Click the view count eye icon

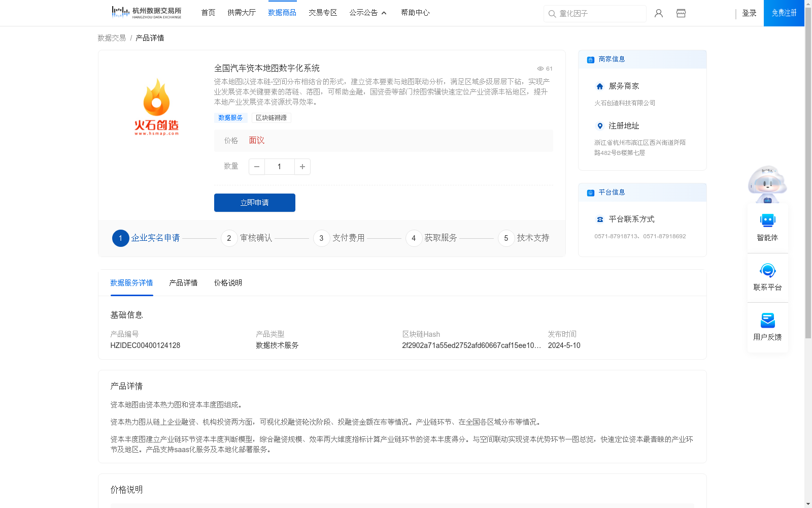click(x=540, y=69)
